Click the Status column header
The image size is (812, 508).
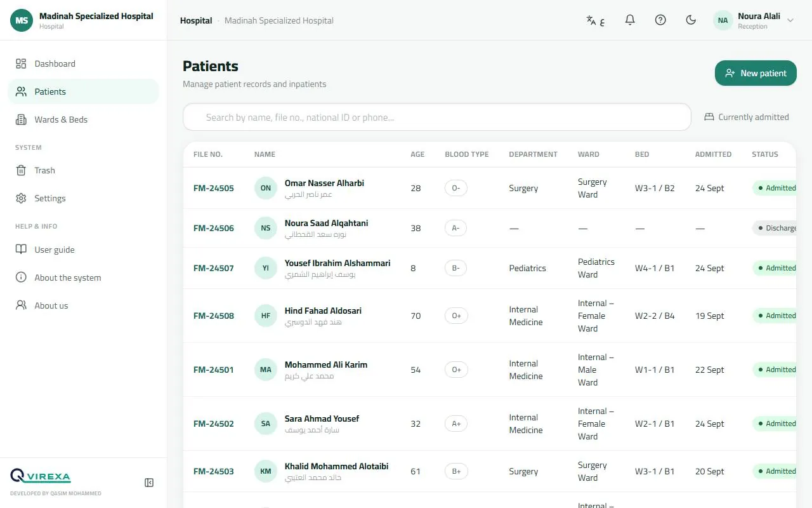[x=765, y=154]
